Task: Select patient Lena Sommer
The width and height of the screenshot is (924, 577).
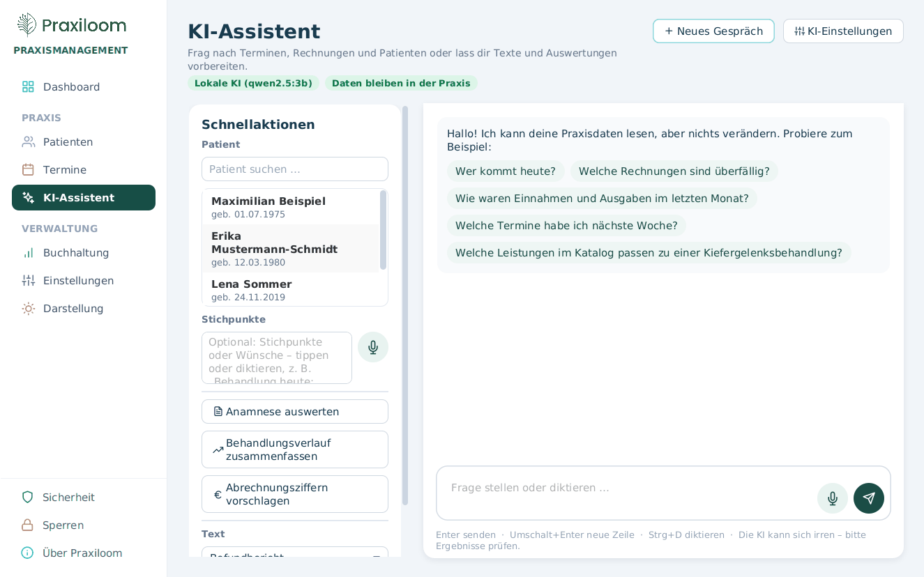Action: click(x=291, y=290)
